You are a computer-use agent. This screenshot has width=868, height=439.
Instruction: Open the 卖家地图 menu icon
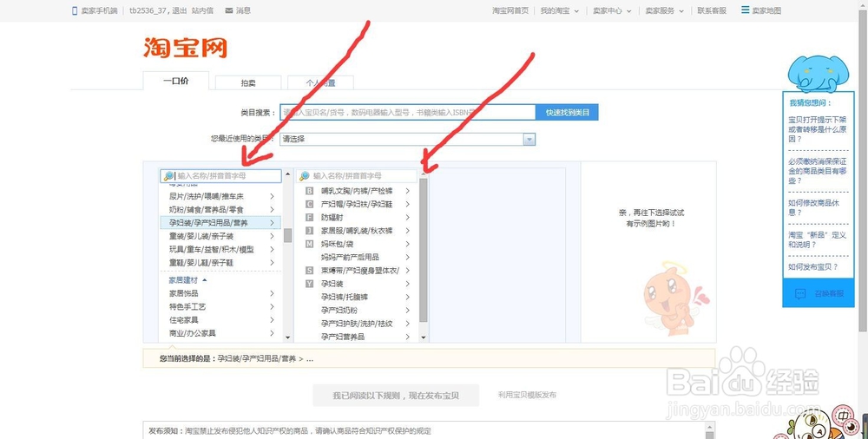pyautogui.click(x=745, y=10)
